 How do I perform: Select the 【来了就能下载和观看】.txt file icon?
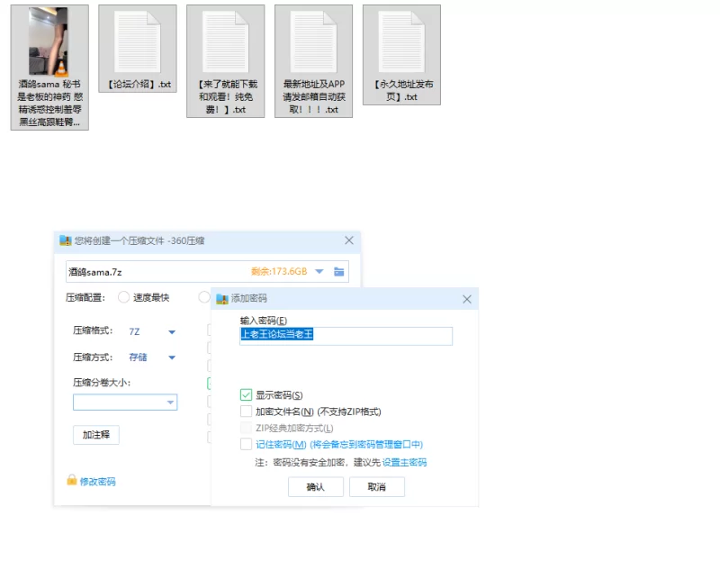pos(225,42)
